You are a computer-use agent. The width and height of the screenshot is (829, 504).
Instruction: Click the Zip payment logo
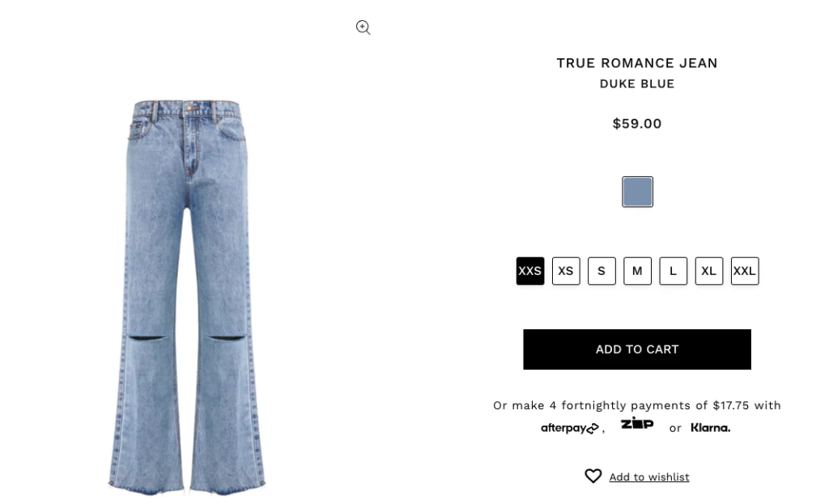pos(636,423)
